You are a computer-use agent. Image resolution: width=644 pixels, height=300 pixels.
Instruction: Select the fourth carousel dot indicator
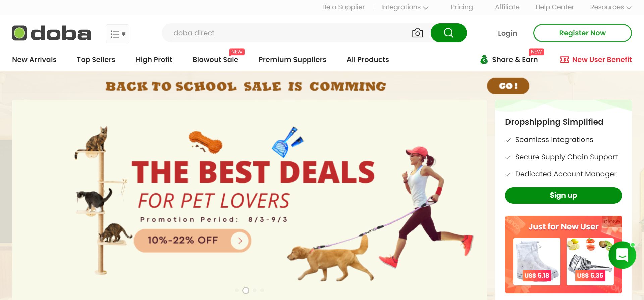coord(262,290)
